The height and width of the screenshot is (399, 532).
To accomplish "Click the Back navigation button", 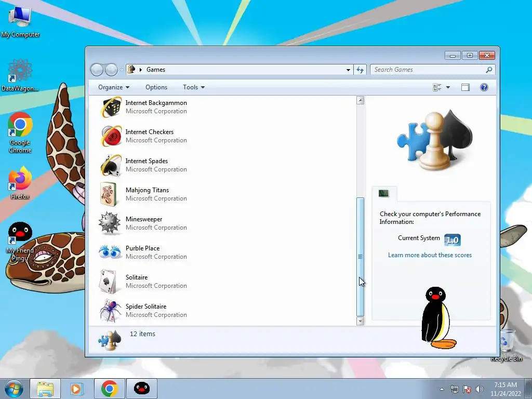I will click(97, 70).
